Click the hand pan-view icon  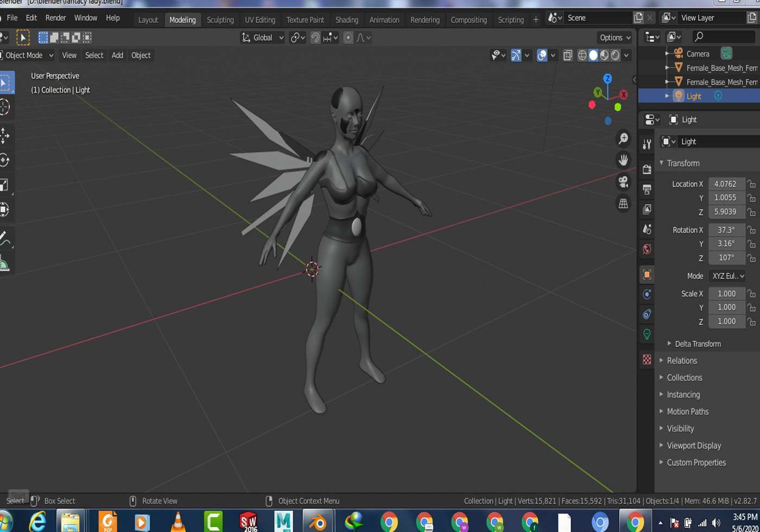[x=623, y=160]
